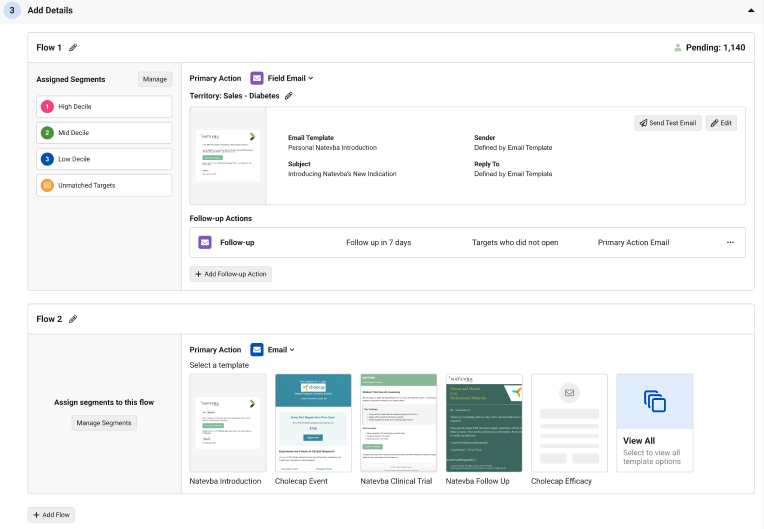Collapse the Add Details section

(x=751, y=10)
